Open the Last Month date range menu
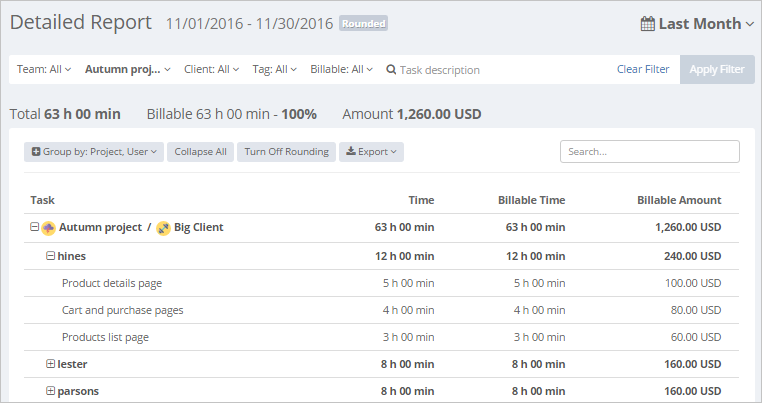Image resolution: width=762 pixels, height=403 pixels. pos(697,23)
